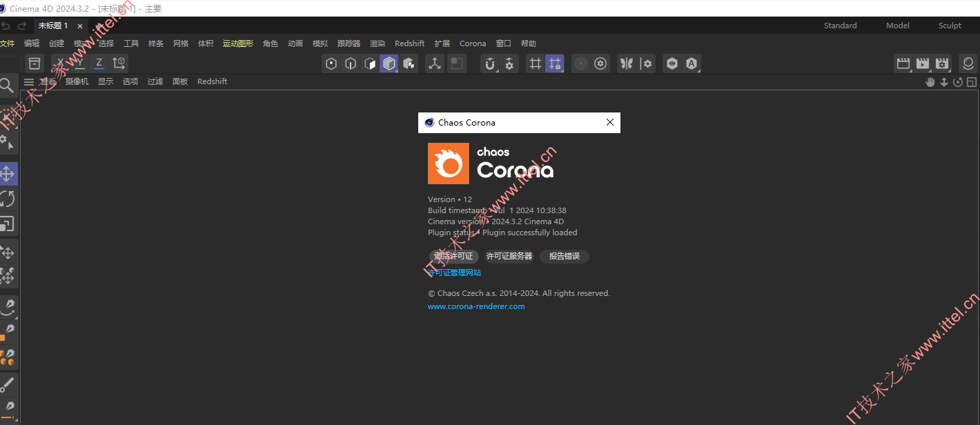
Task: Click the hexagon letter A icon
Action: coord(692,64)
